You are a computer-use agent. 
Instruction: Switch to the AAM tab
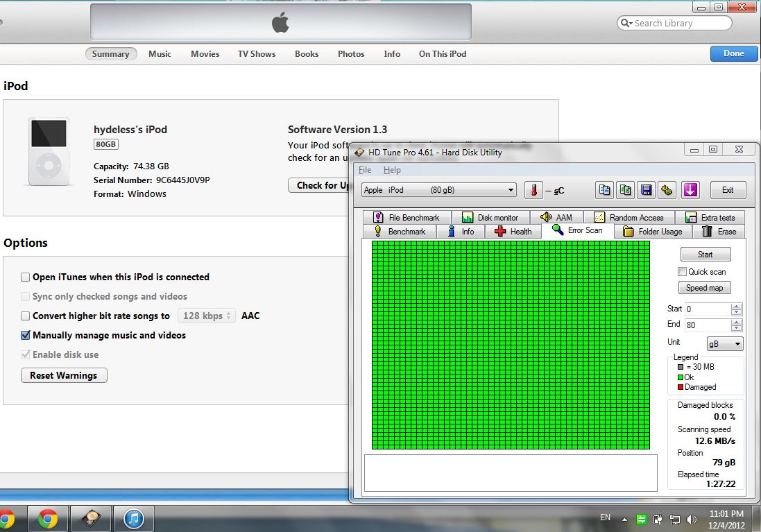pos(556,218)
